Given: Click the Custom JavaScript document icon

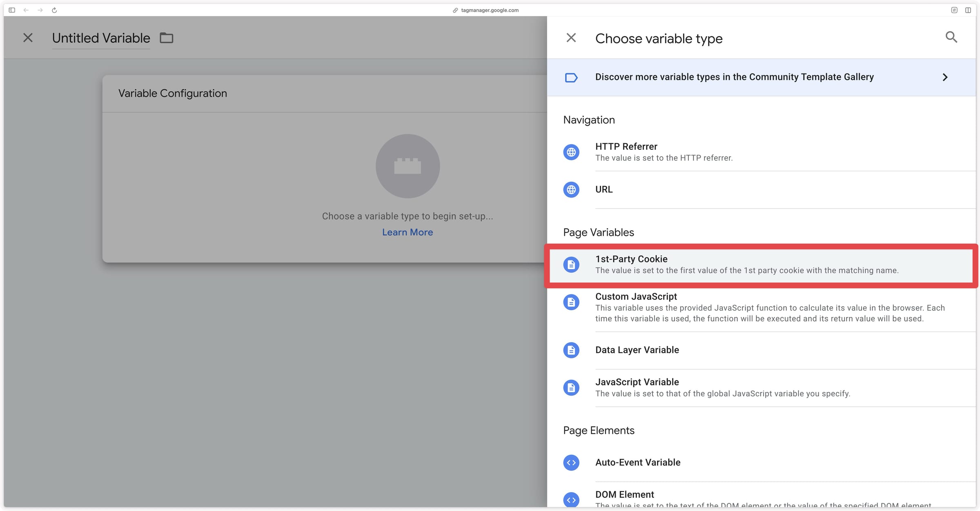Looking at the screenshot, I should click(571, 302).
